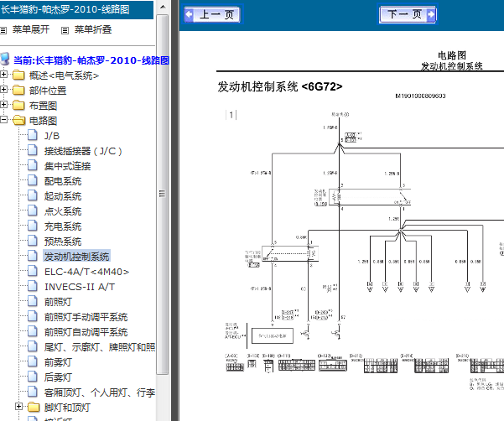Click the document icon beside 配电系统

pos(33,180)
